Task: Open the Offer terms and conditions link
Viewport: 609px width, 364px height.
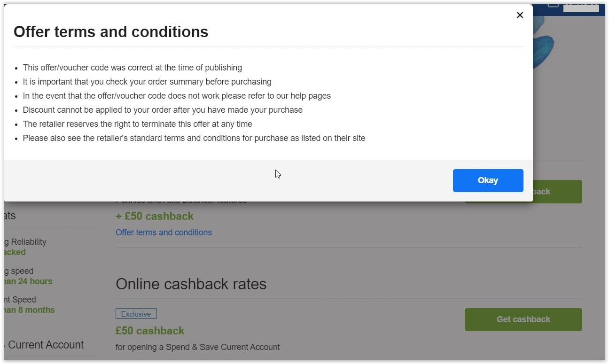Action: 164,232
